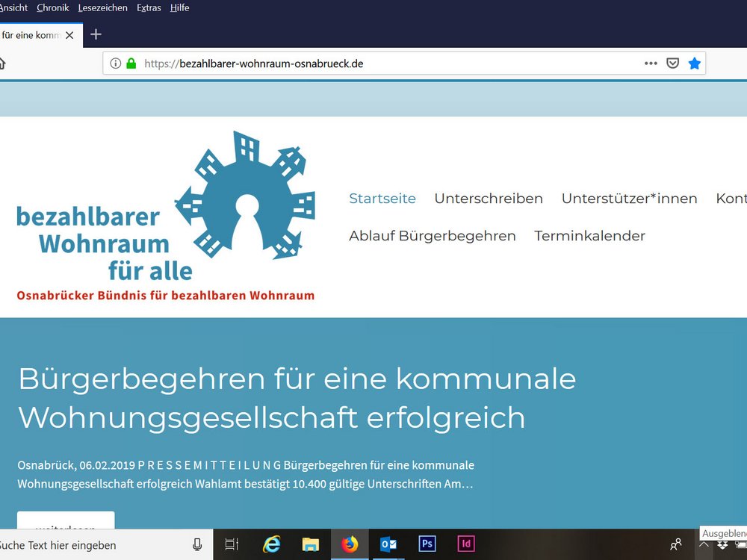Launch Photoshop from the taskbar
Image resolution: width=747 pixels, height=560 pixels.
(x=427, y=544)
